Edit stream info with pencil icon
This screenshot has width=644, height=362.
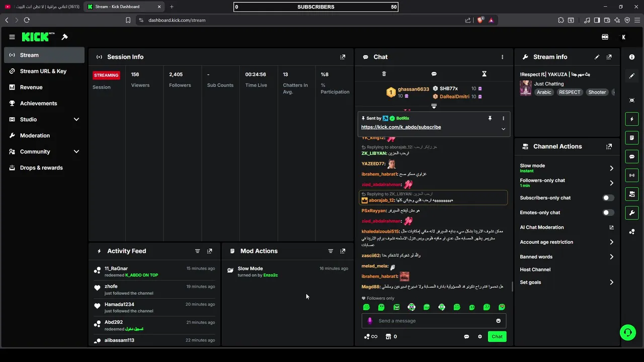597,57
